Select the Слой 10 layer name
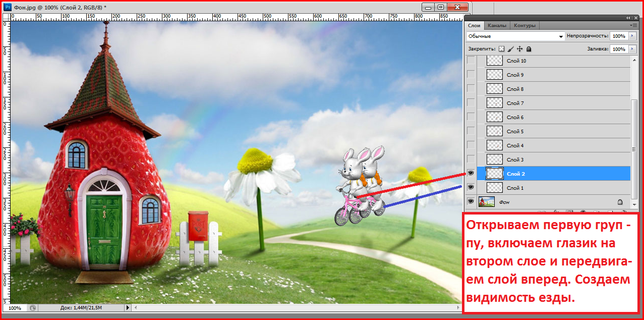 click(x=516, y=61)
